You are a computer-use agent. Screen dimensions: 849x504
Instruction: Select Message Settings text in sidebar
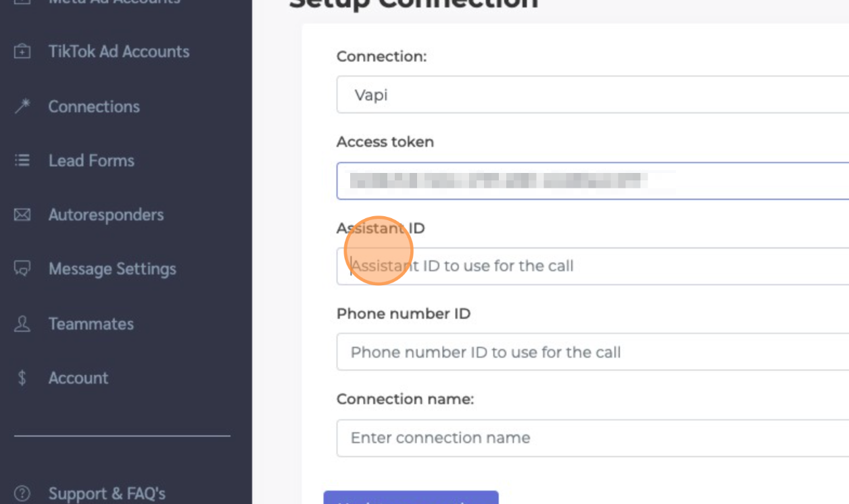point(112,269)
